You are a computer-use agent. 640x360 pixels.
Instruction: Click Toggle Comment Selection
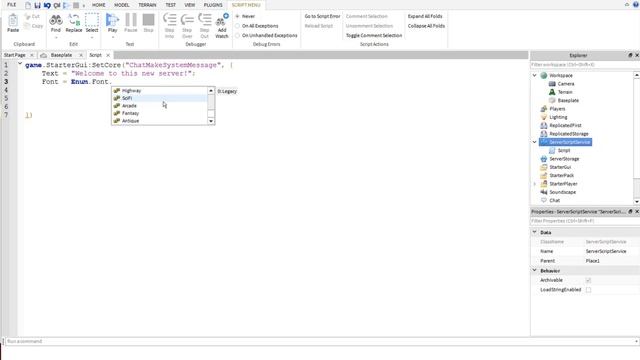(x=374, y=36)
